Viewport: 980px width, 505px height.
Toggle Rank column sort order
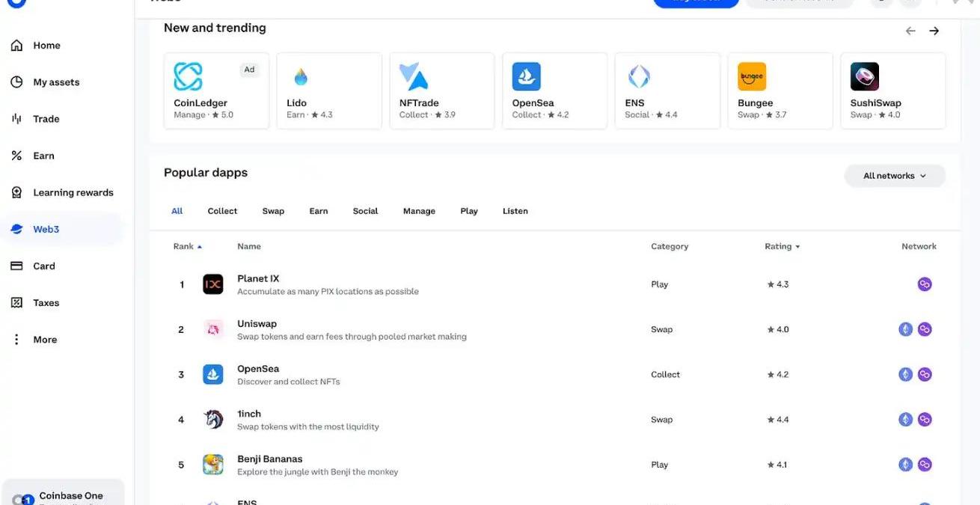(200, 247)
